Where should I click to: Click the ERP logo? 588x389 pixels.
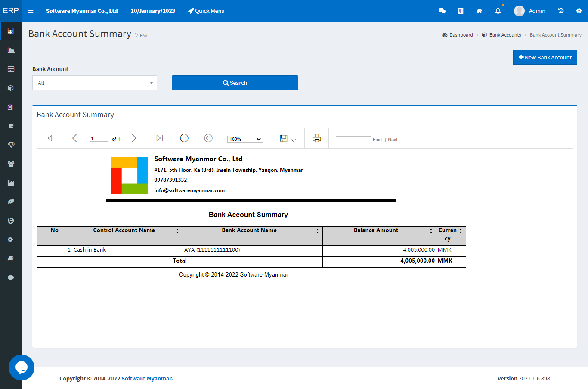tap(11, 11)
